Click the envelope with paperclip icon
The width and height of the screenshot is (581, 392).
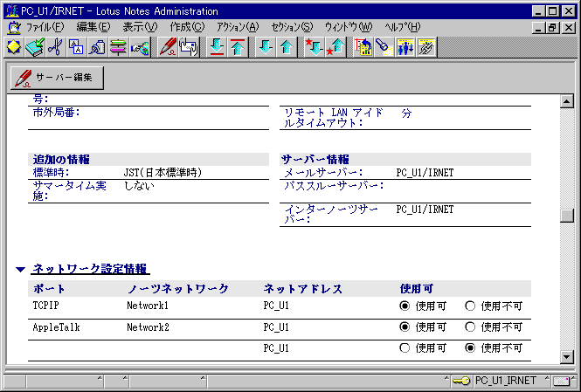(188, 47)
